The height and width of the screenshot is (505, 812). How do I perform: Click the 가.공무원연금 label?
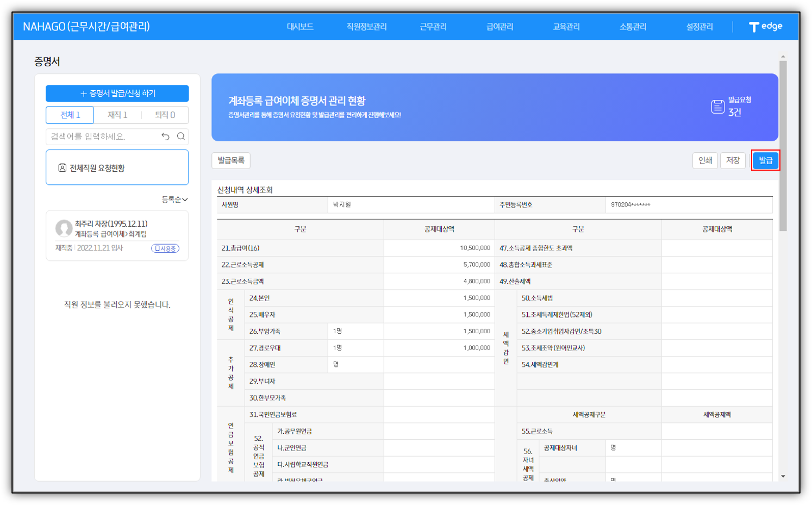pos(295,432)
